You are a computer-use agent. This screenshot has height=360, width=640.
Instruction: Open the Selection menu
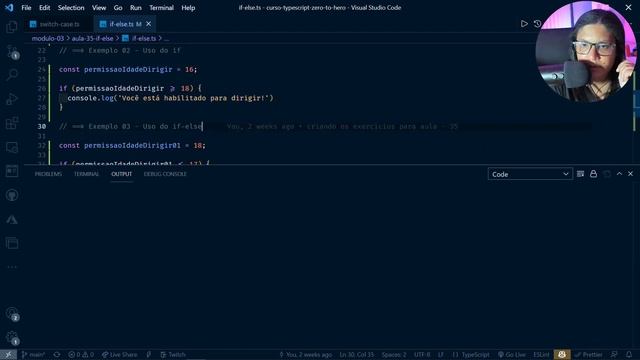[x=71, y=8]
